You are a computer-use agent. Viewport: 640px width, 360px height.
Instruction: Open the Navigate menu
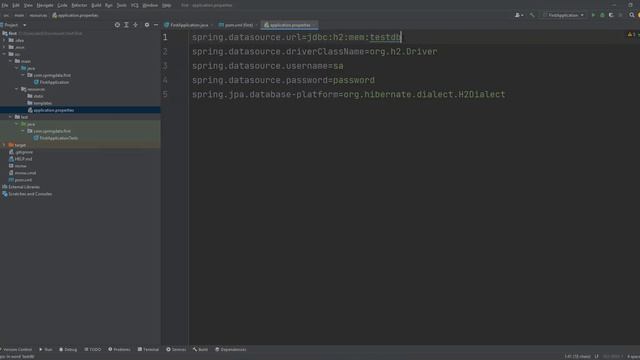[45, 5]
